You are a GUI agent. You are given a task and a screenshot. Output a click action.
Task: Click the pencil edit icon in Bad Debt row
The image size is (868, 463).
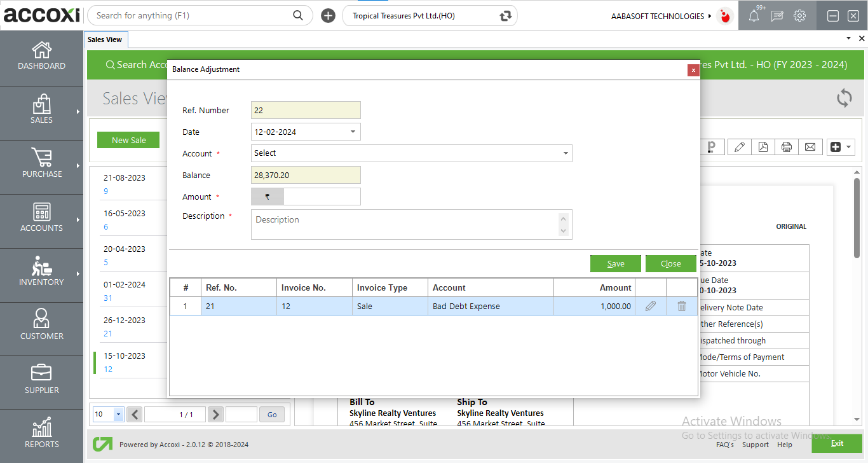point(650,306)
